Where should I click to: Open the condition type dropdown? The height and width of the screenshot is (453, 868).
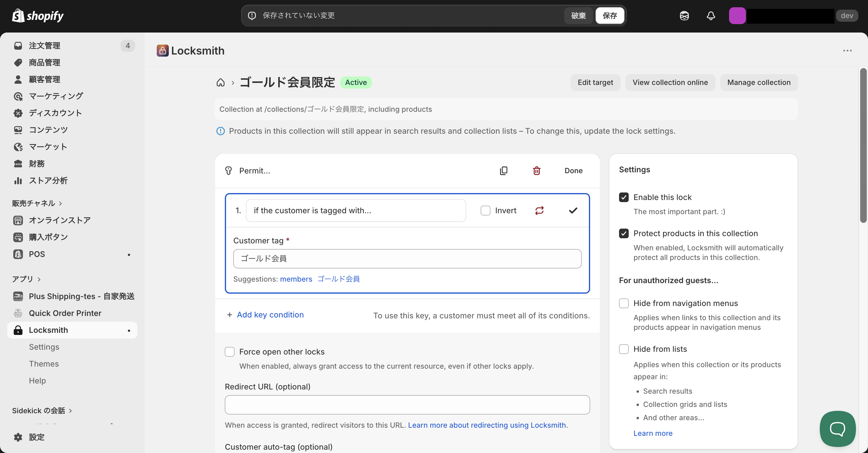point(356,211)
